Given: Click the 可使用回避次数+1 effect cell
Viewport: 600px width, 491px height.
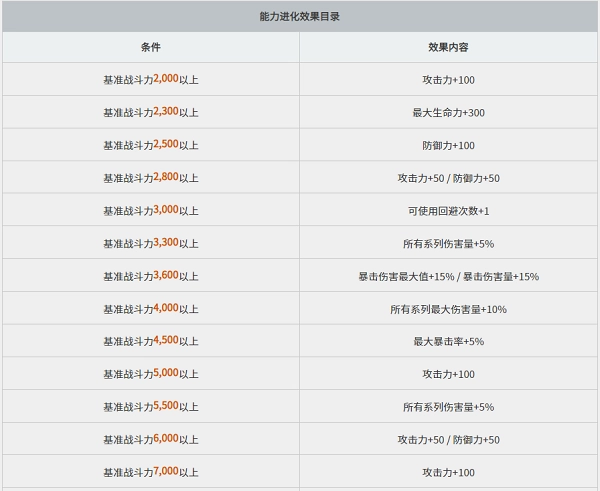Looking at the screenshot, I should pyautogui.click(x=448, y=211).
